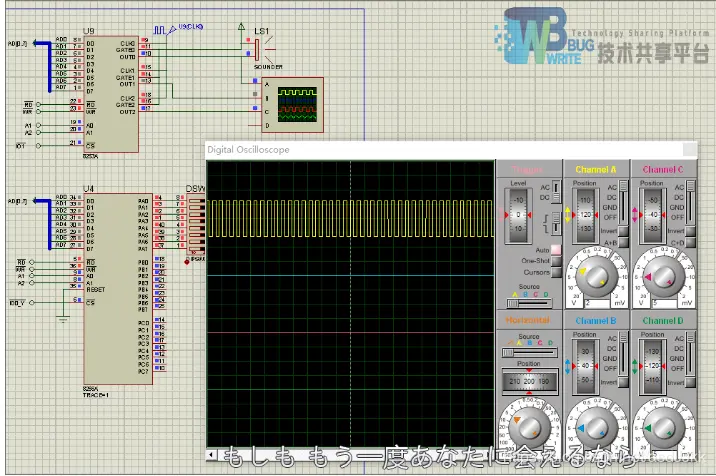
Task: Click the U9 label text
Action: 89,31
